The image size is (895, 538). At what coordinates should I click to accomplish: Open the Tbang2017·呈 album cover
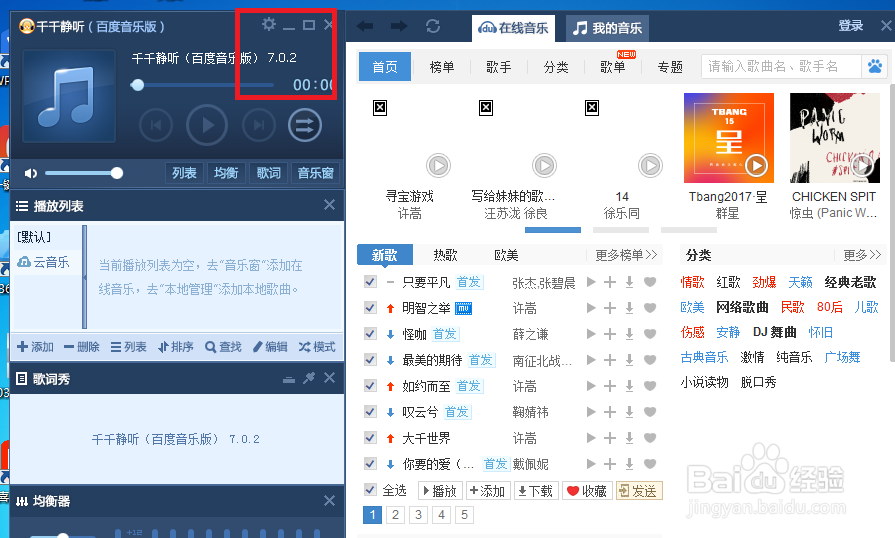[x=729, y=138]
